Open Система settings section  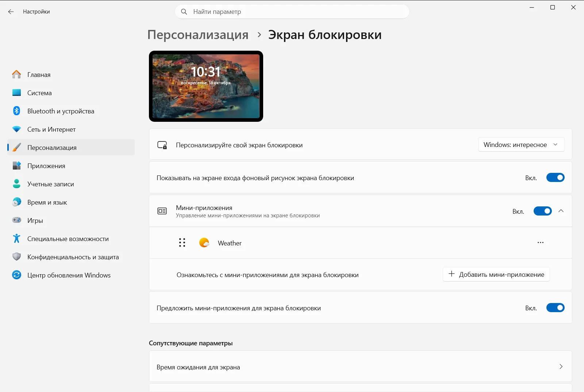coord(71,93)
